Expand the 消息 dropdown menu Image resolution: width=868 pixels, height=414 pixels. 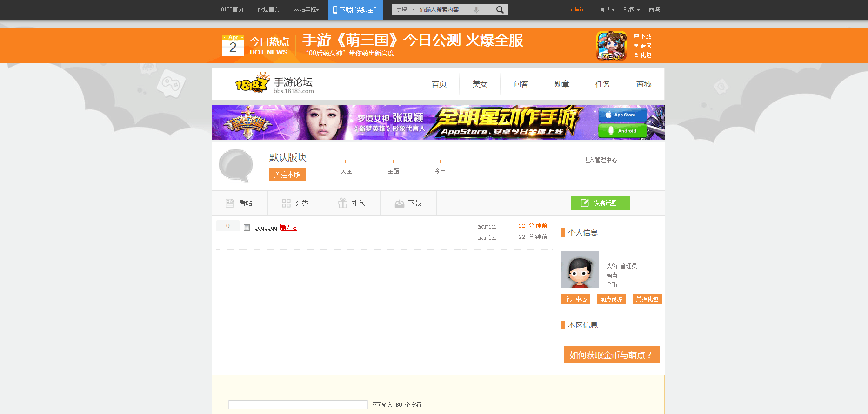pos(606,10)
